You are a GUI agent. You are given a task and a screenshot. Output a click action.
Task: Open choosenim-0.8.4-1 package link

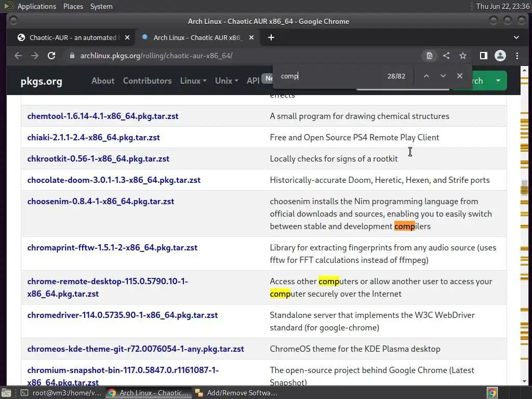click(100, 202)
